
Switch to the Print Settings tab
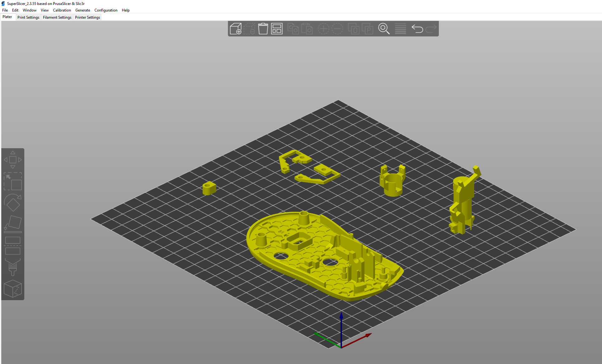tap(28, 17)
